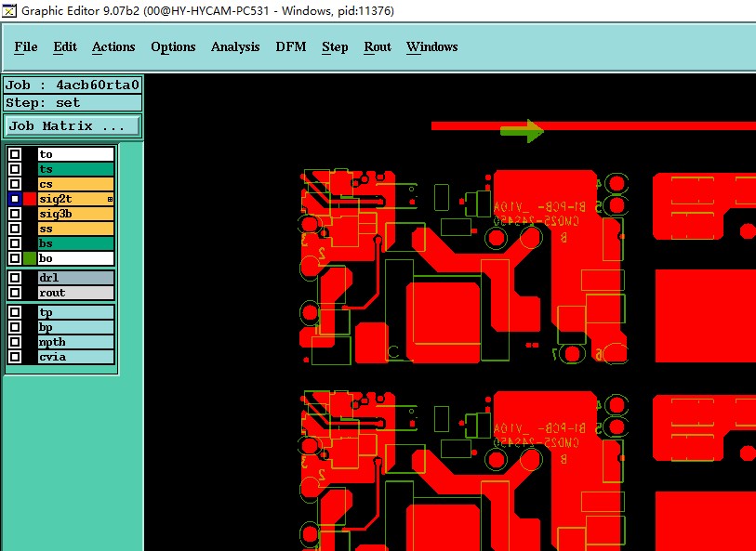Click the Job name field 4acb60rta0
This screenshot has width=756, height=551.
[73, 85]
